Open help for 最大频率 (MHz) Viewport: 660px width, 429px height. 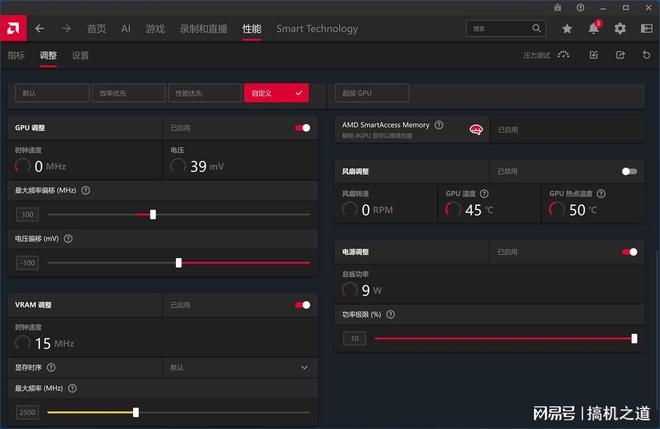[x=72, y=388]
